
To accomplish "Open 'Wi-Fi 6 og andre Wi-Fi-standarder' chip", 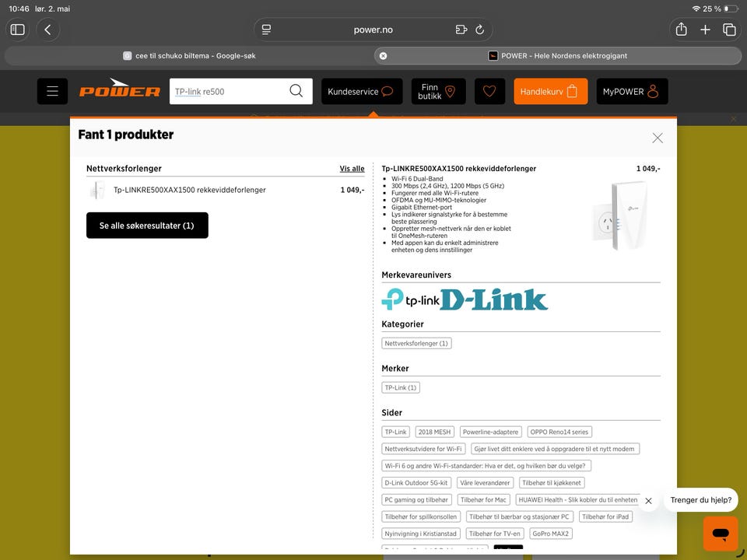I will [x=486, y=466].
